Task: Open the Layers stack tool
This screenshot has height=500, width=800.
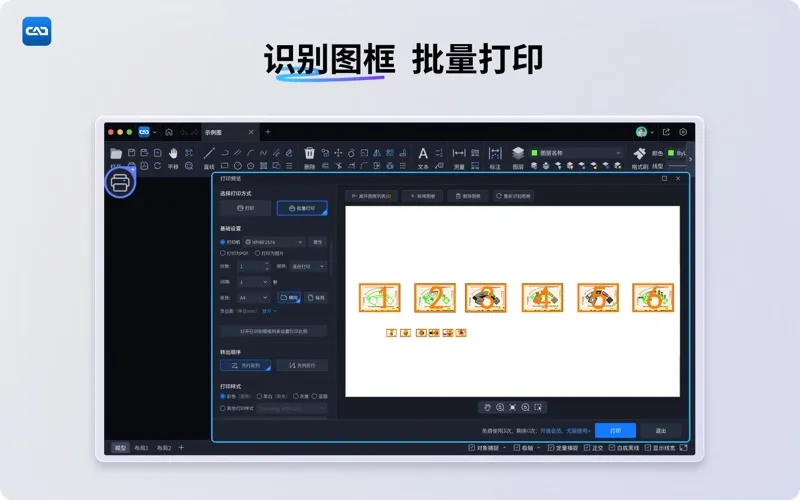Action: (x=518, y=153)
